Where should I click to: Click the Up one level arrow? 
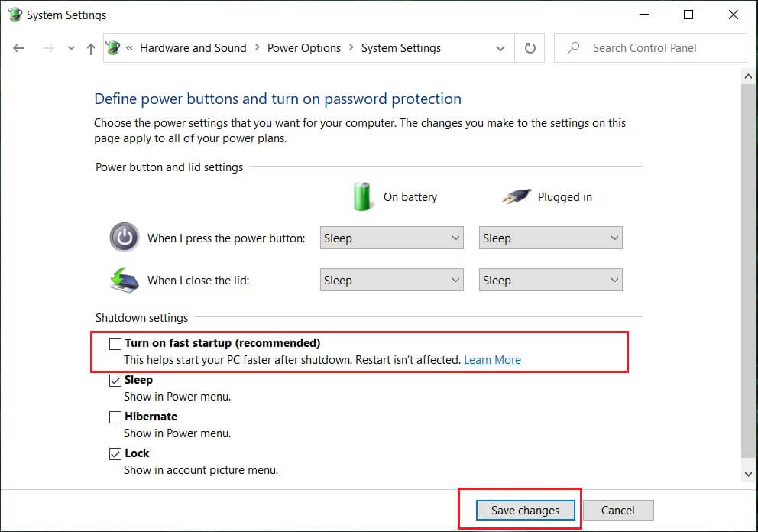(x=91, y=48)
